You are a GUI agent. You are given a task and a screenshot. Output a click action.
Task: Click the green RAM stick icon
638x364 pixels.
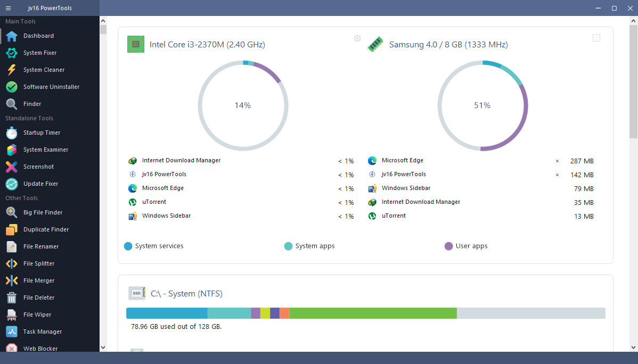(375, 44)
